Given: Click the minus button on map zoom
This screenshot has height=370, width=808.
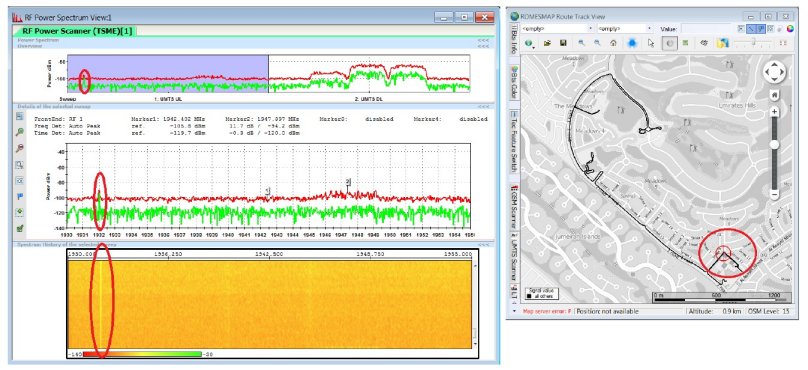Looking at the screenshot, I should 774,194.
